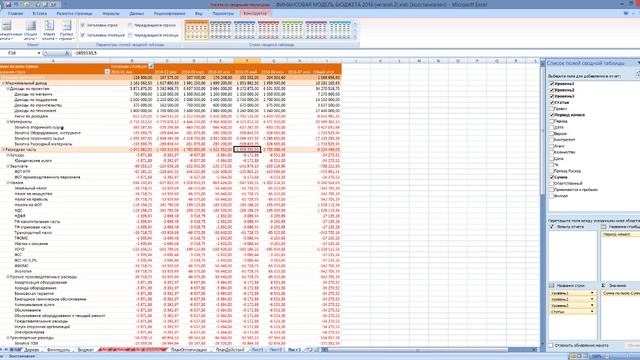Enable the Чередующиеся столбцы checkbox
This screenshot has width=640, height=360.
point(130,35)
